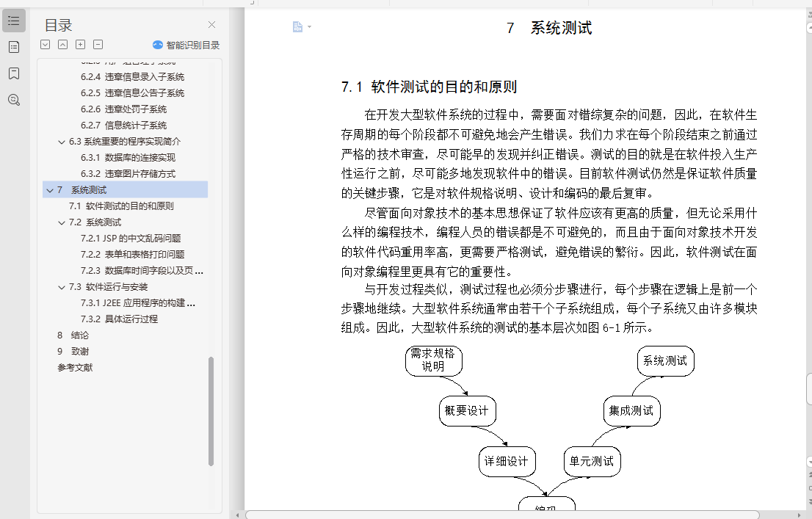The height and width of the screenshot is (519, 812).
Task: Click the page heading 7 系统测试
Action: (x=549, y=28)
